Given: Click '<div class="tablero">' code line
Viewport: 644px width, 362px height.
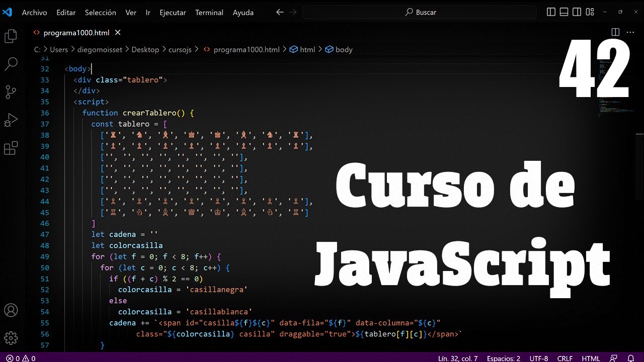Looking at the screenshot, I should point(120,80).
